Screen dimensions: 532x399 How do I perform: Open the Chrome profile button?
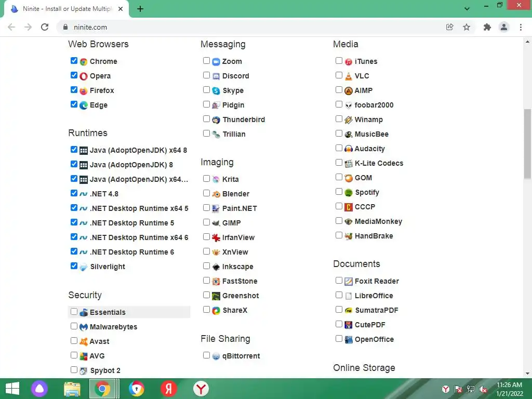[x=504, y=27]
